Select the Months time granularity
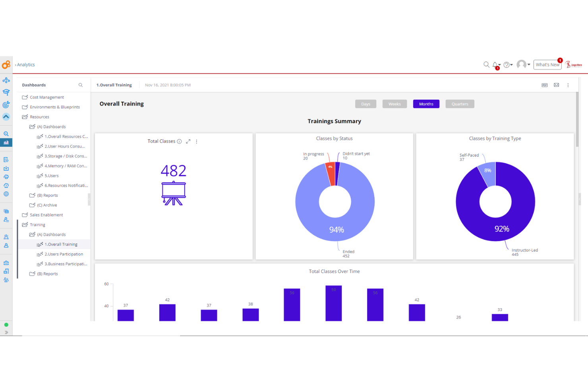588x392 pixels. 426,104
